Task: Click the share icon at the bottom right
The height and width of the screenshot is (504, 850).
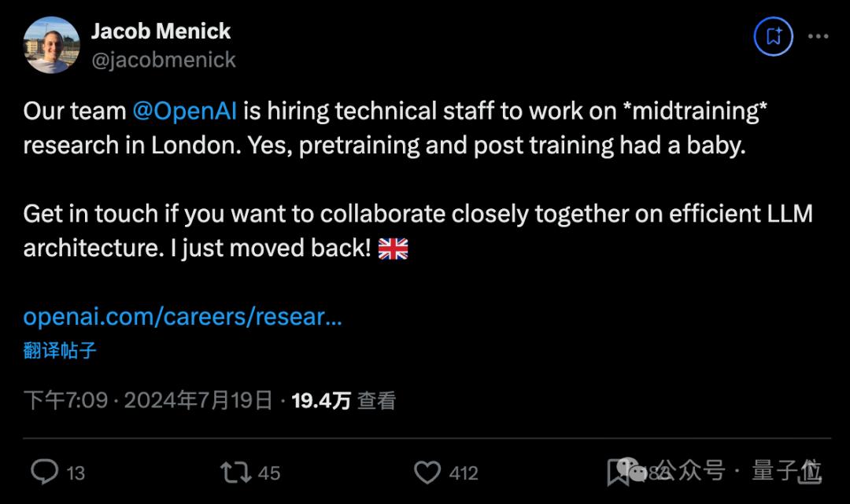Action: 811,472
